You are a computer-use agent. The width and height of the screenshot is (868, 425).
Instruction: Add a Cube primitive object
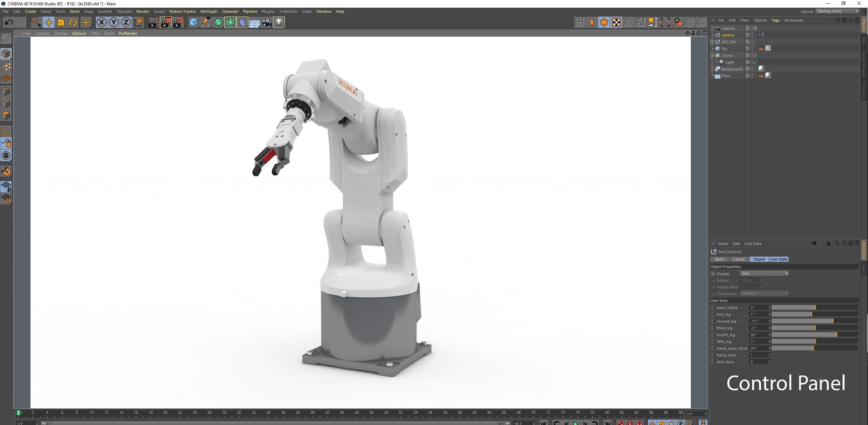coord(193,22)
